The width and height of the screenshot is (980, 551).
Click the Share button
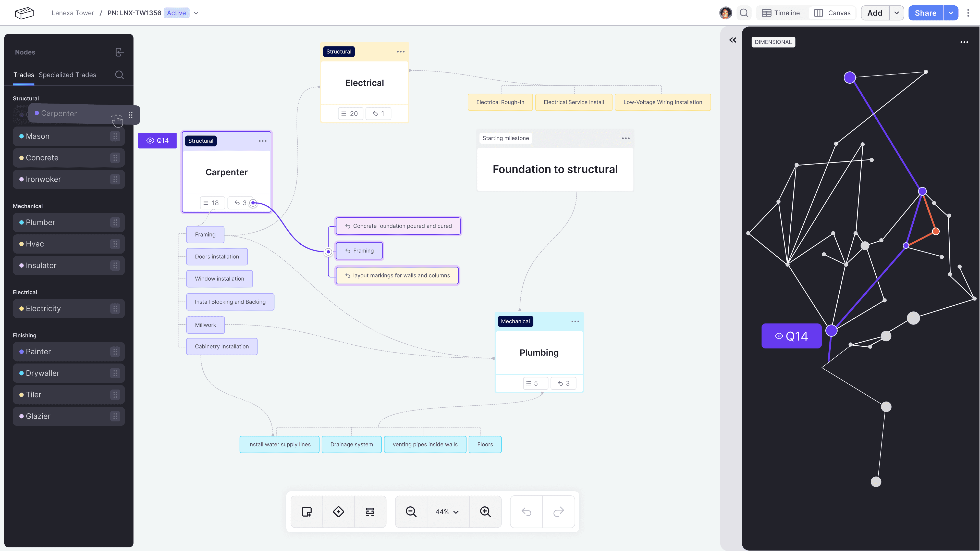(926, 13)
